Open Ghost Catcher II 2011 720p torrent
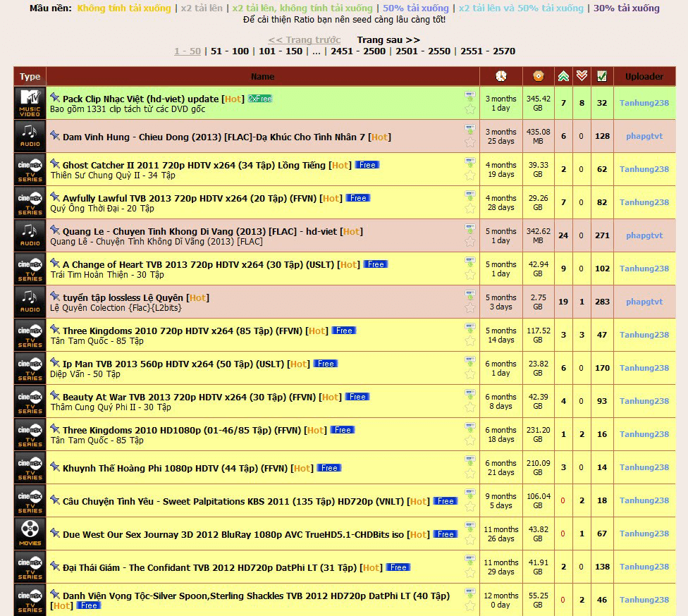Image resolution: width=688 pixels, height=616 pixels. pos(194,166)
